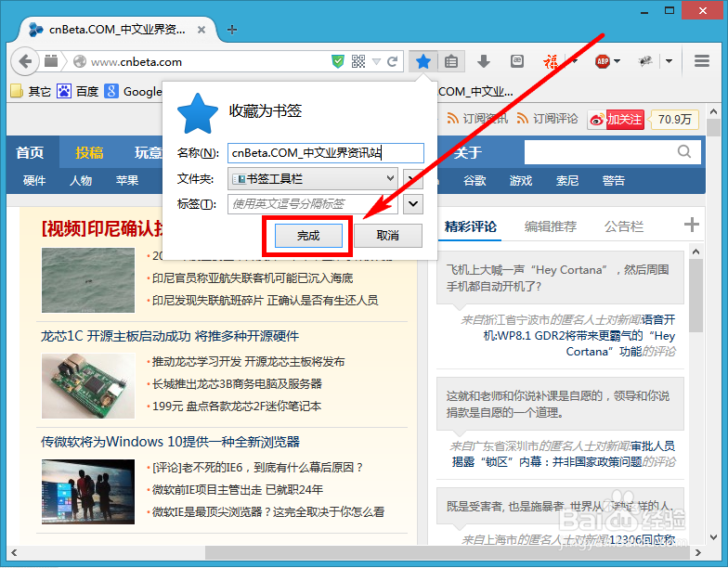Open link 微软前IE项目主管出走 已就职24年
Viewport: 728px width, 568px height.
[x=238, y=490]
